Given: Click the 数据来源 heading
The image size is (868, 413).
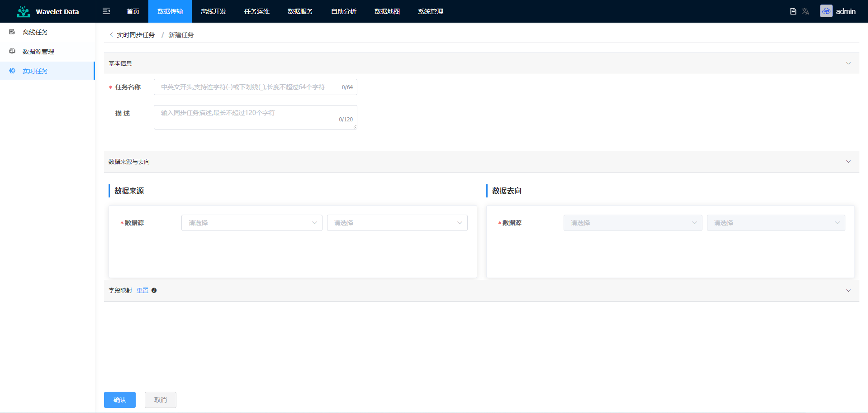Looking at the screenshot, I should point(129,191).
